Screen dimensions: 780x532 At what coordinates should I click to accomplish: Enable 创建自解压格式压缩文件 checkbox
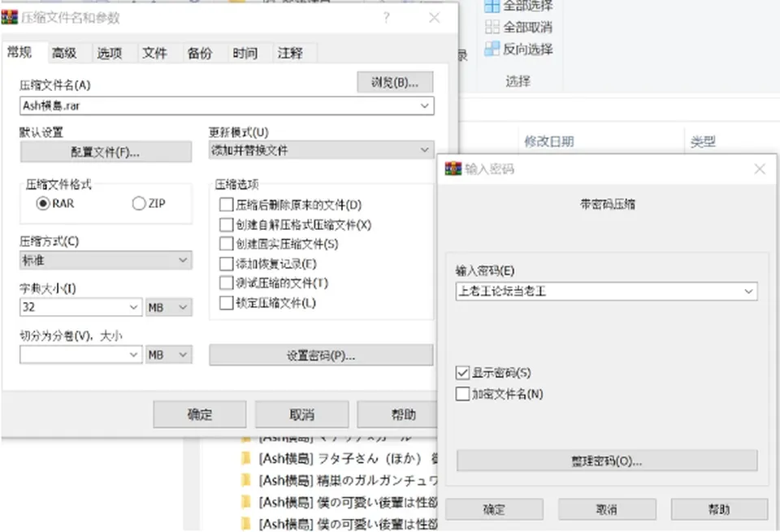coord(227,224)
